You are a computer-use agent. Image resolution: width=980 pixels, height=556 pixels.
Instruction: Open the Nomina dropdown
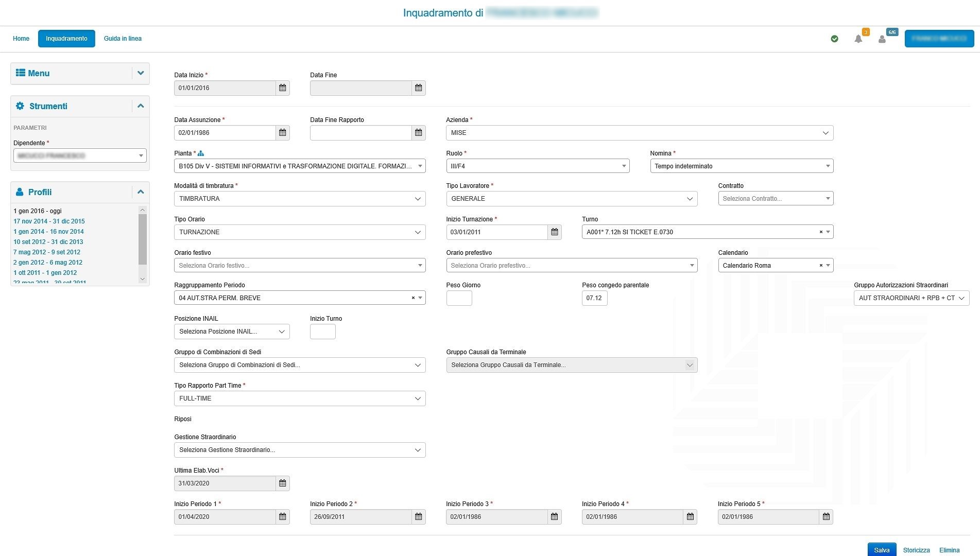[742, 166]
